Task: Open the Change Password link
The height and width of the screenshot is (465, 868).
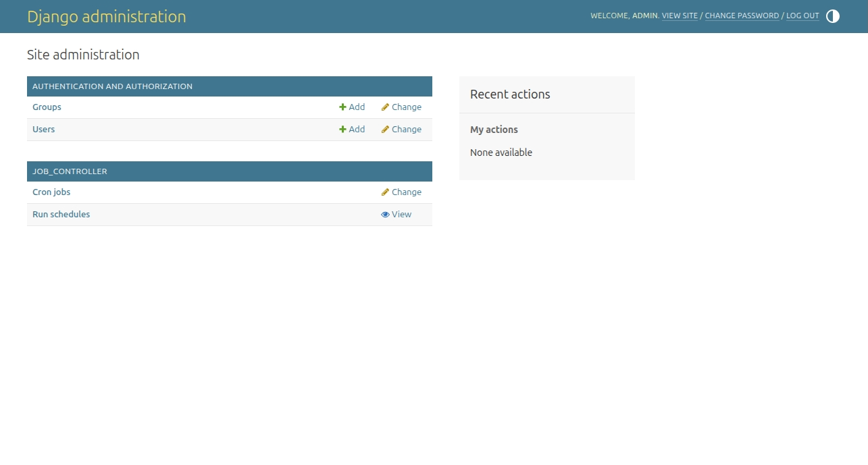Action: (742, 16)
